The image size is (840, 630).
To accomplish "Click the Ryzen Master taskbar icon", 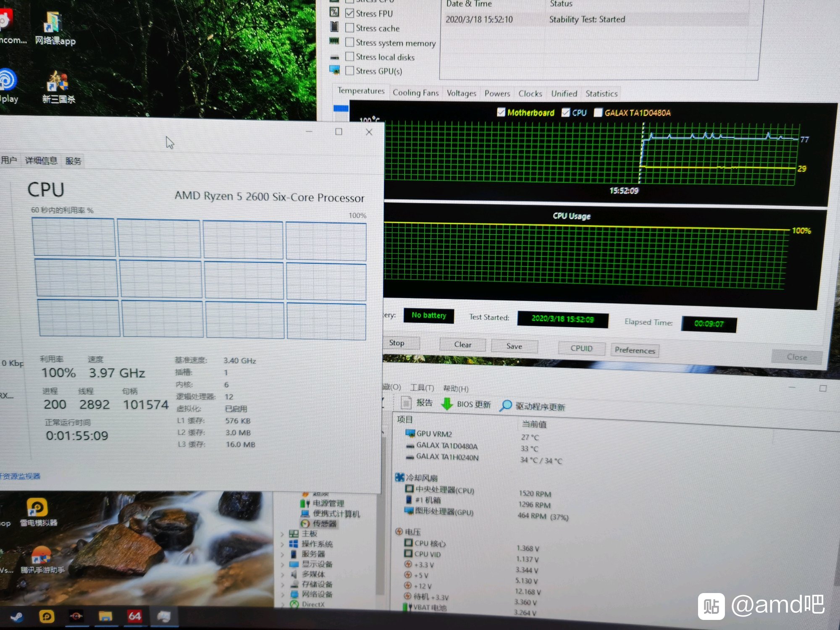I will coord(76,616).
